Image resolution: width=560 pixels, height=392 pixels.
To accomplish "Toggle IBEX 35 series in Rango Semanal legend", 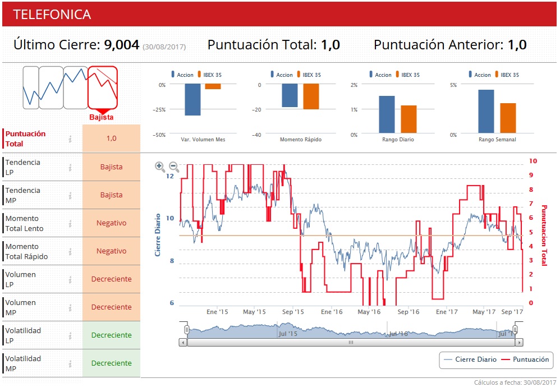I will pos(507,75).
